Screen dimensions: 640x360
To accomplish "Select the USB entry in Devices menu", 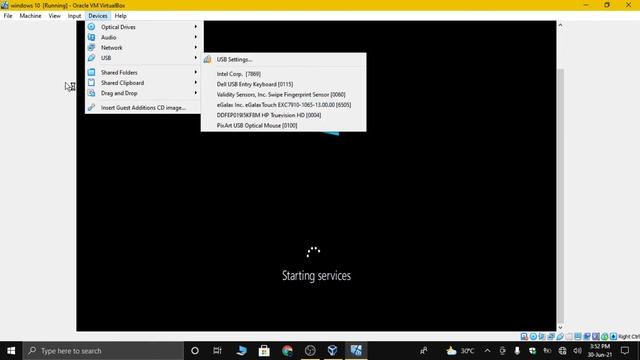I will [142, 58].
